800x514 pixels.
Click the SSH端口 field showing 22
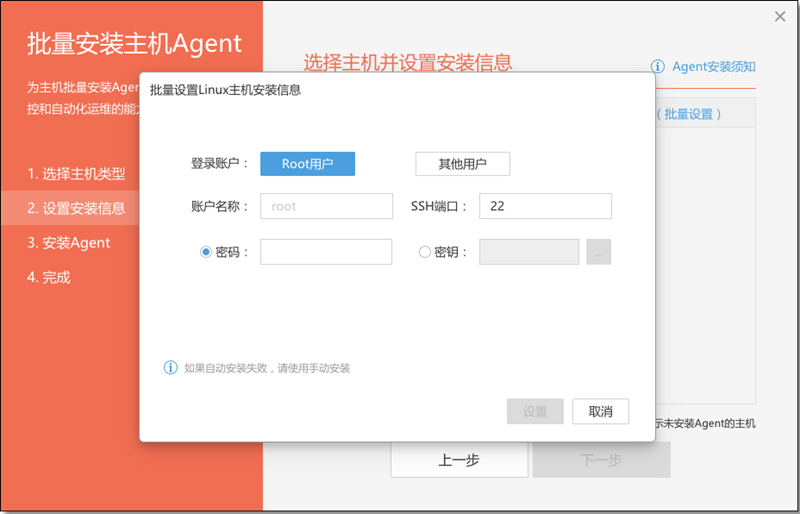(x=545, y=206)
